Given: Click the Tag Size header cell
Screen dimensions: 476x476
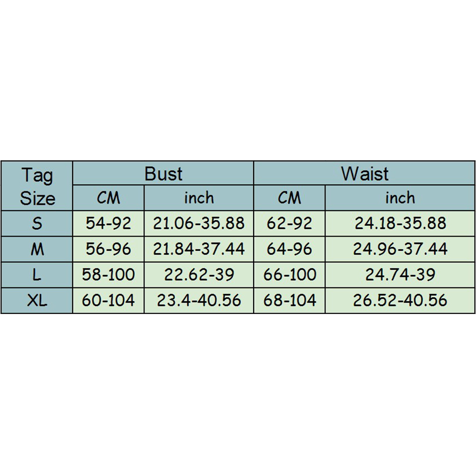Looking at the screenshot, I should pyautogui.click(x=37, y=186).
